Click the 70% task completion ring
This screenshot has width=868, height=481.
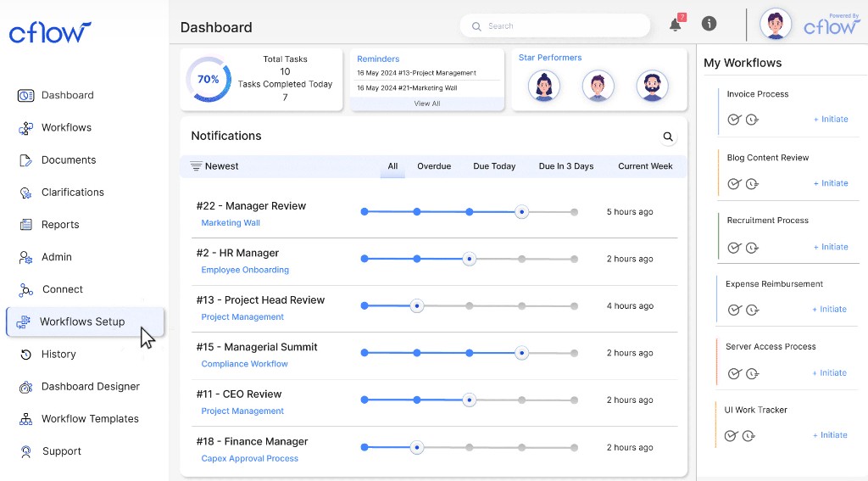tap(209, 79)
